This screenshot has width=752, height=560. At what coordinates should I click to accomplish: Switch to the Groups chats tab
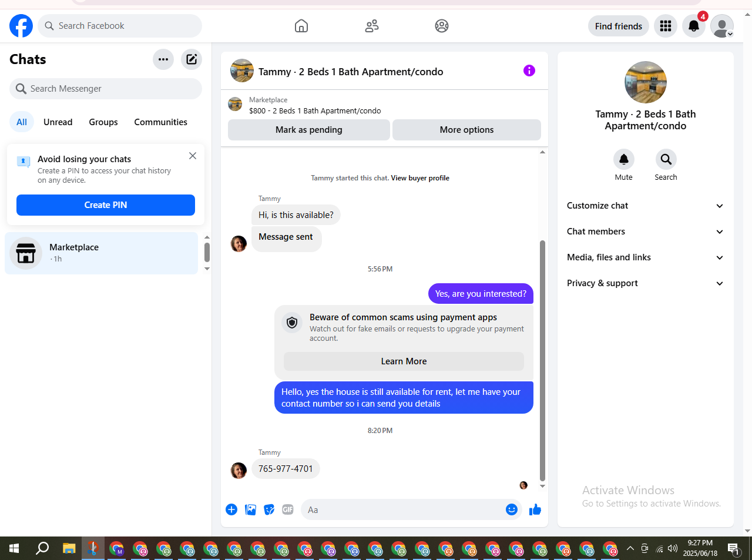click(103, 122)
